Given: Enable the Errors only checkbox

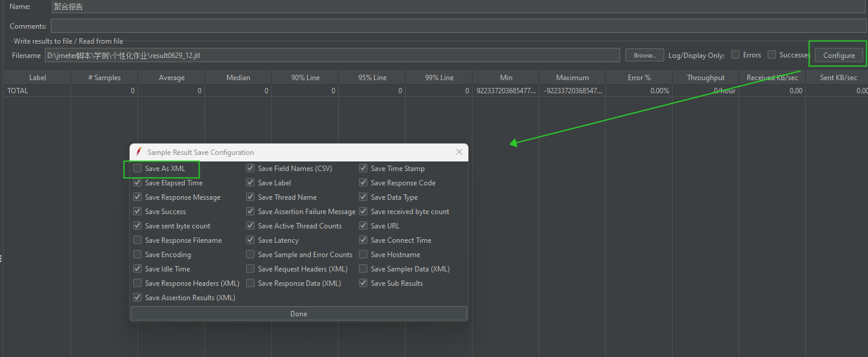Looking at the screenshot, I should pos(735,55).
